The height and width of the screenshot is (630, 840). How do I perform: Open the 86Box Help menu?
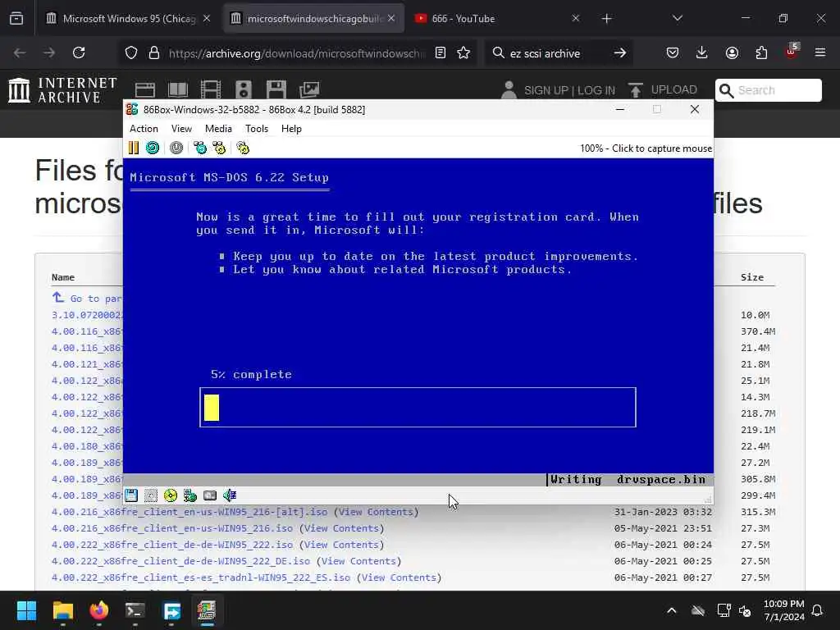[x=291, y=129]
